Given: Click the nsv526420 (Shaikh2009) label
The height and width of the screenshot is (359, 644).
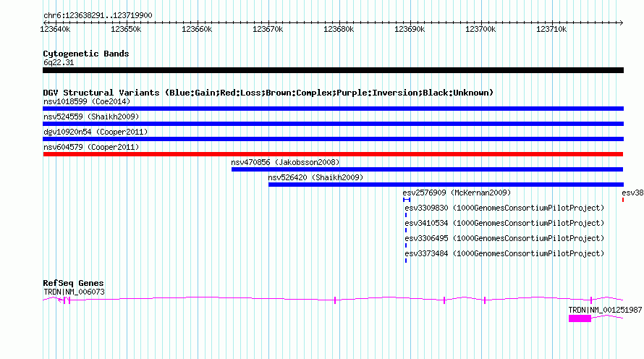Looking at the screenshot, I should click(315, 177).
